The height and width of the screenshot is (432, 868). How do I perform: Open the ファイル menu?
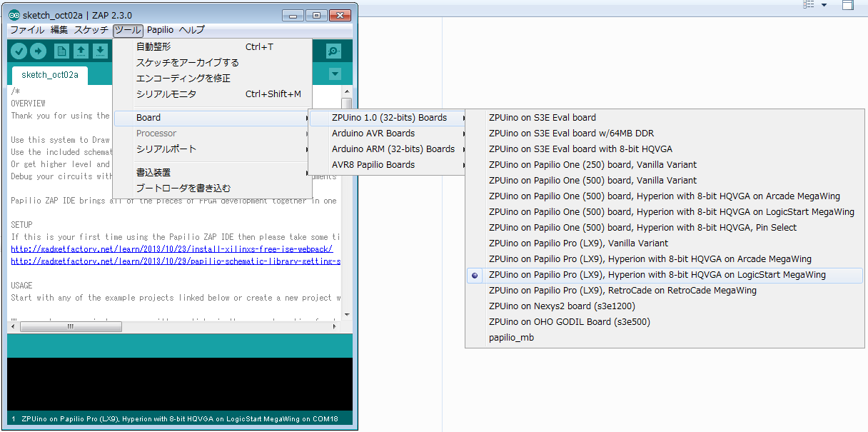pos(27,30)
